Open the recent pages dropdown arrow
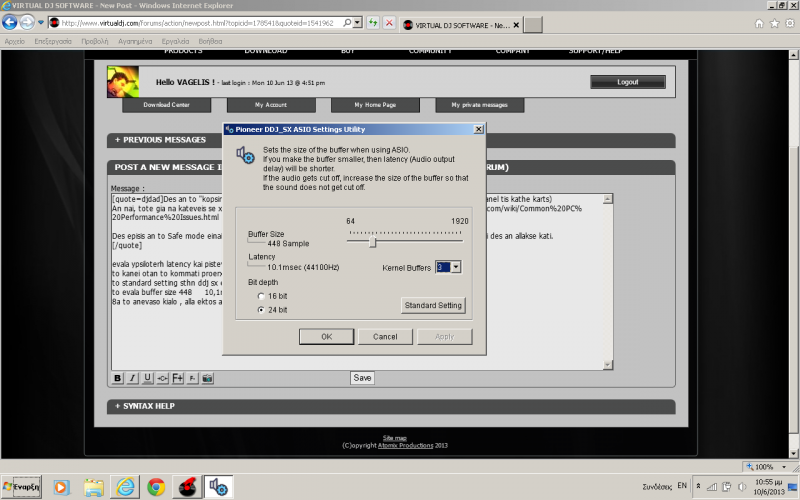The height and width of the screenshot is (500, 800). tap(41, 23)
